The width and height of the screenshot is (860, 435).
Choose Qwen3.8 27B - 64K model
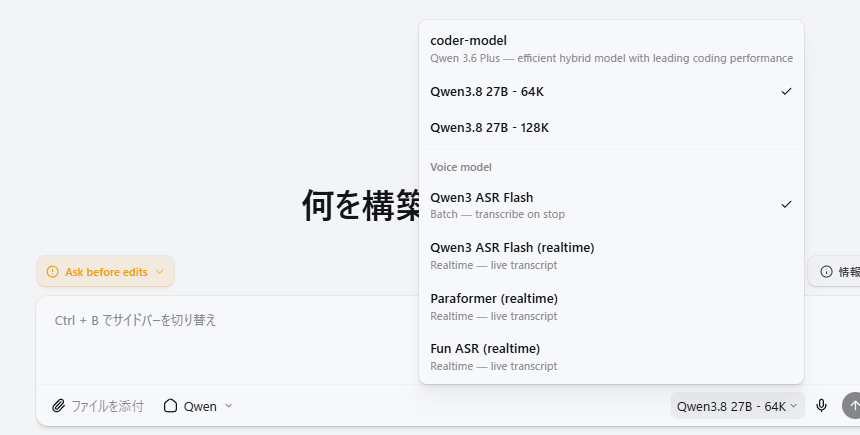click(x=611, y=92)
